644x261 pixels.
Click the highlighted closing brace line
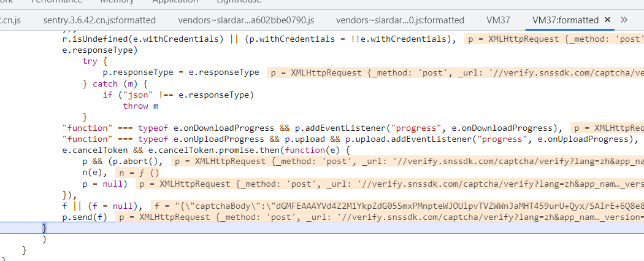322,228
